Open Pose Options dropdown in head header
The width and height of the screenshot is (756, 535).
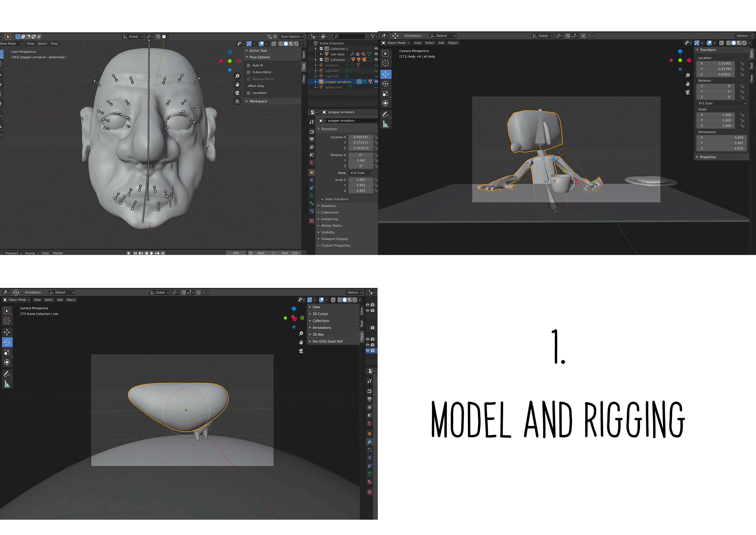coord(292,37)
